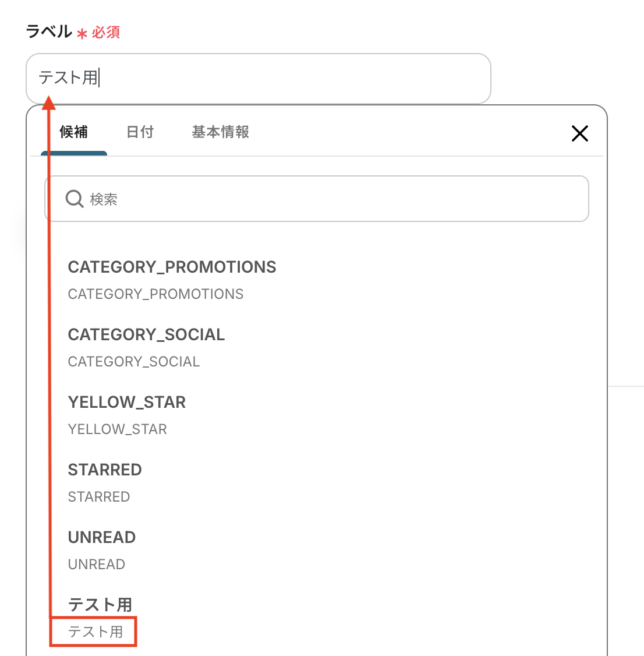Click the magnifier icon in the search box
This screenshot has height=656, width=644.
[75, 199]
